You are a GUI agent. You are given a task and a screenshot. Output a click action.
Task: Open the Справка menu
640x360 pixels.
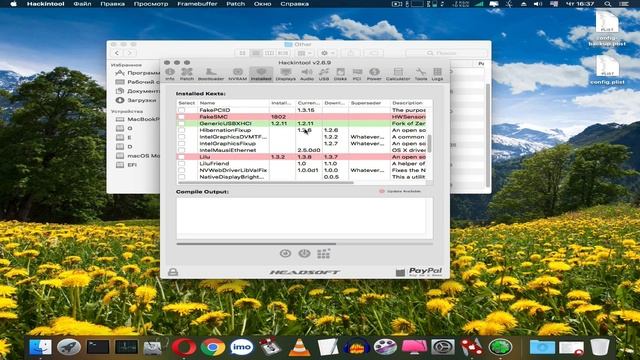294,4
